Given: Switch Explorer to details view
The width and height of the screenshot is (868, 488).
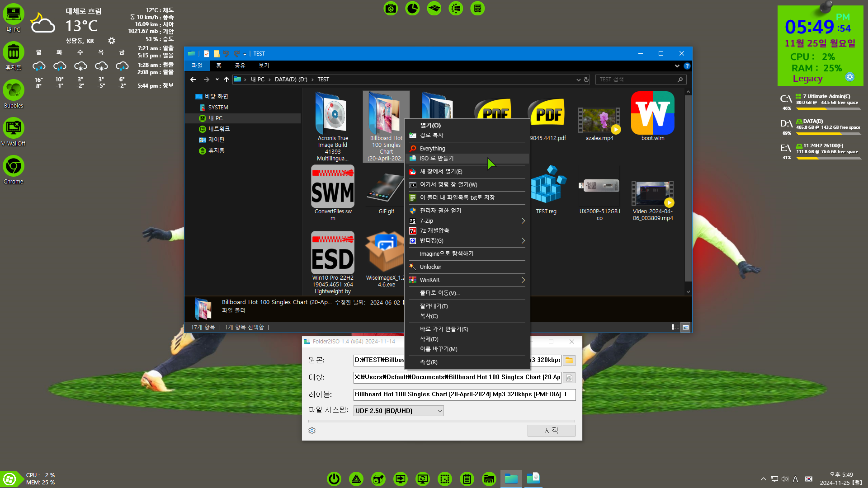Looking at the screenshot, I should point(675,327).
